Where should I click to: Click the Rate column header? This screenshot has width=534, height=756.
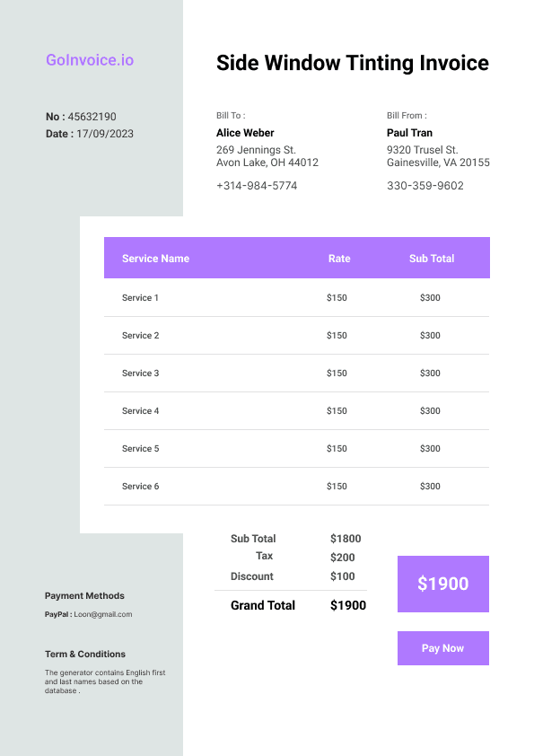pos(339,259)
